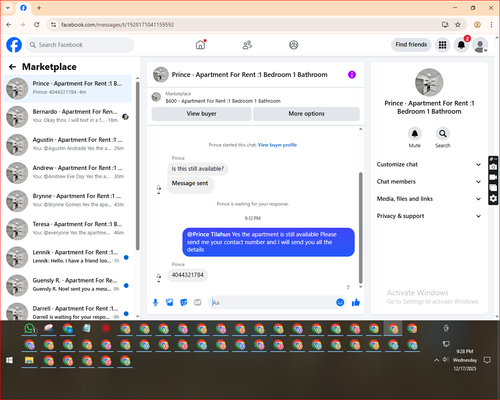Screen dimensions: 500x400
Task: Show hidden system tray icons
Action: (436, 360)
